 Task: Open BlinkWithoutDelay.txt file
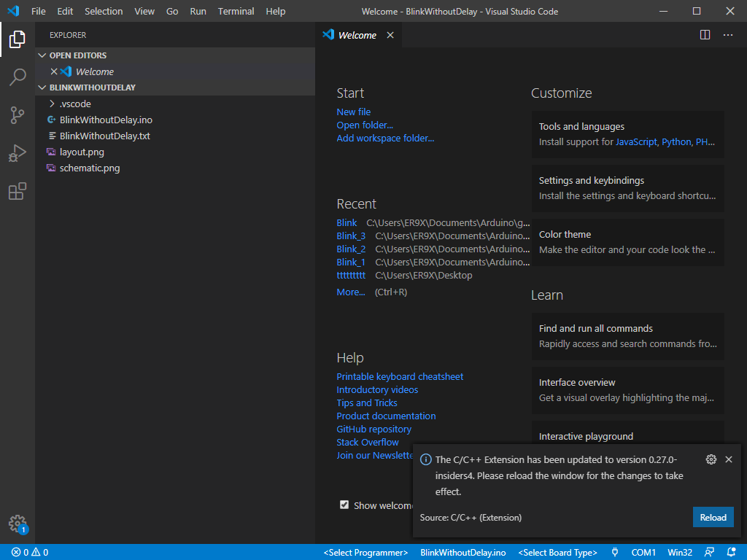coord(175,136)
